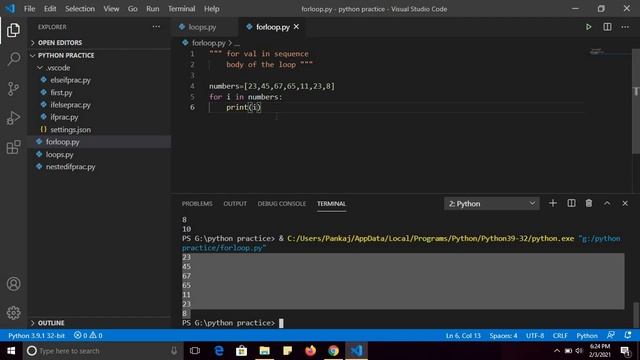Click the editor minimap

click(x=608, y=52)
